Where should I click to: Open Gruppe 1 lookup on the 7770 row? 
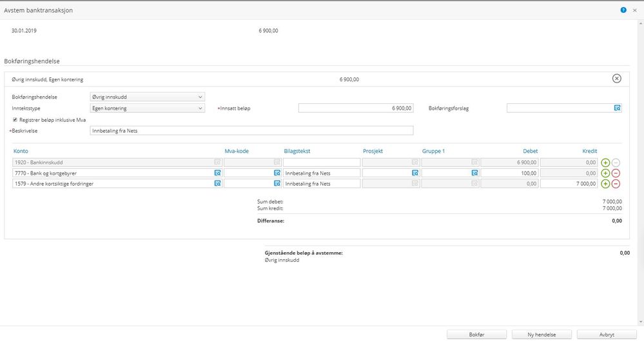[474, 173]
